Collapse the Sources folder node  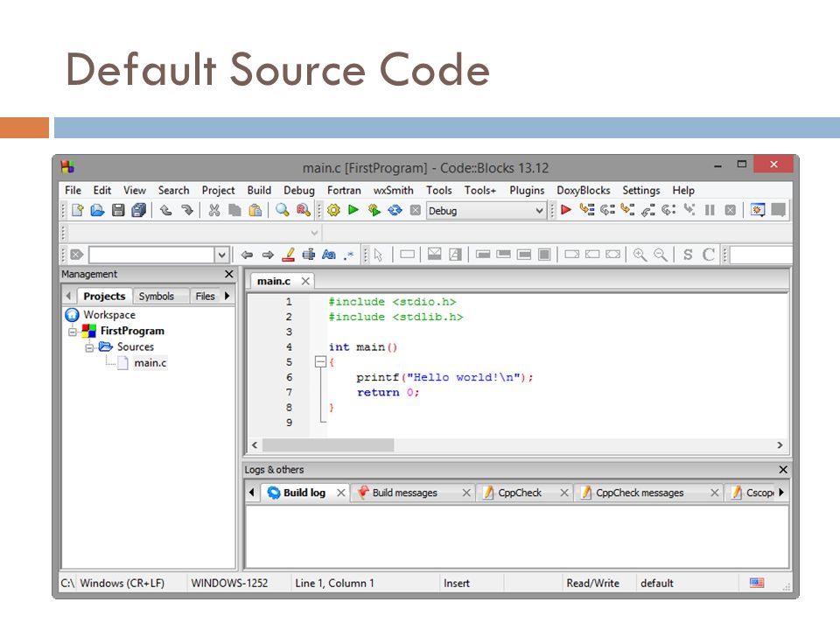(x=89, y=347)
